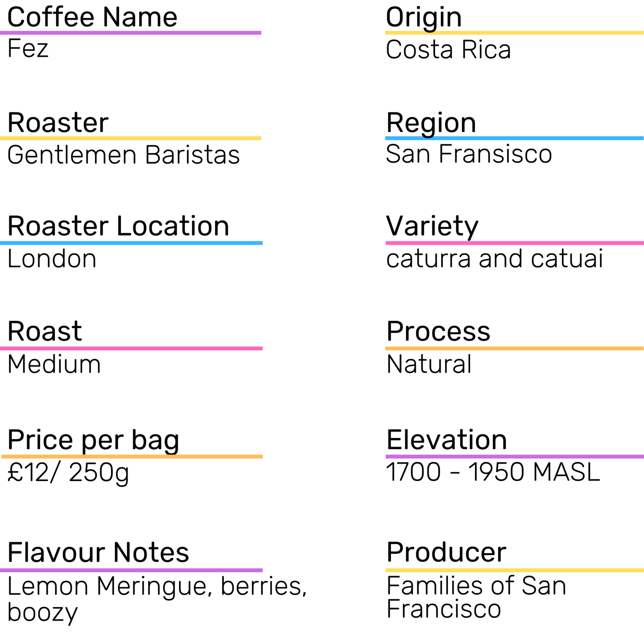The height and width of the screenshot is (644, 644).
Task: Click the Flavour Notes heading
Action: click(98, 552)
